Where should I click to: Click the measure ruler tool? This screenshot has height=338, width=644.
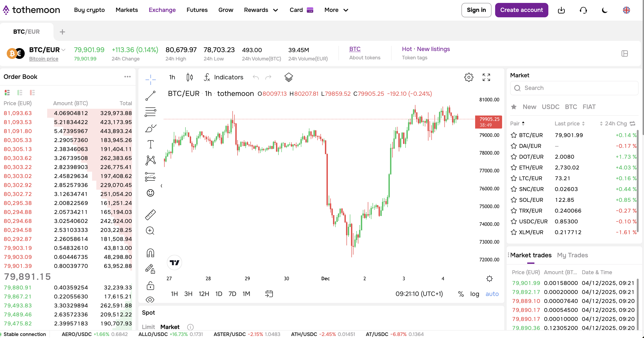(x=150, y=215)
